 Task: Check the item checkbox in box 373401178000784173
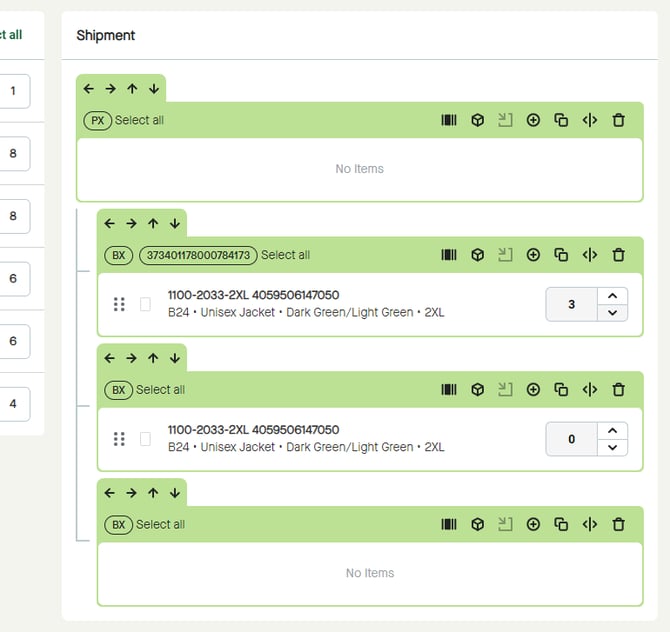click(x=145, y=304)
